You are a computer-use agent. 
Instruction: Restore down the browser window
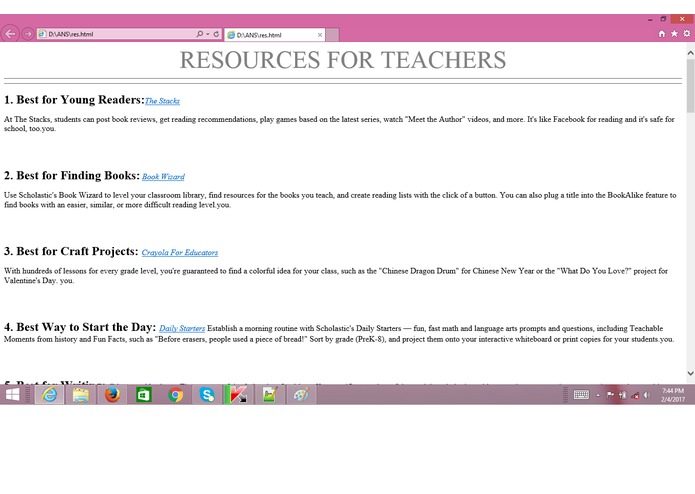pos(663,19)
